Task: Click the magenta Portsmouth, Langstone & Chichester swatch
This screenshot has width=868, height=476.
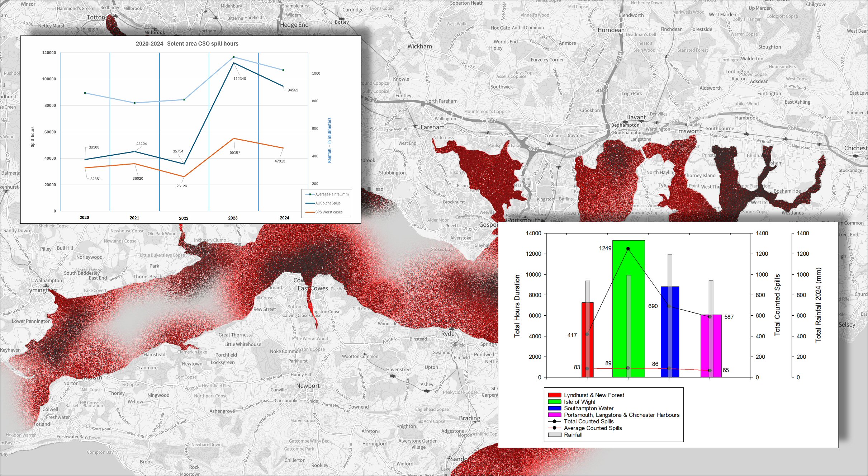Action: (554, 415)
